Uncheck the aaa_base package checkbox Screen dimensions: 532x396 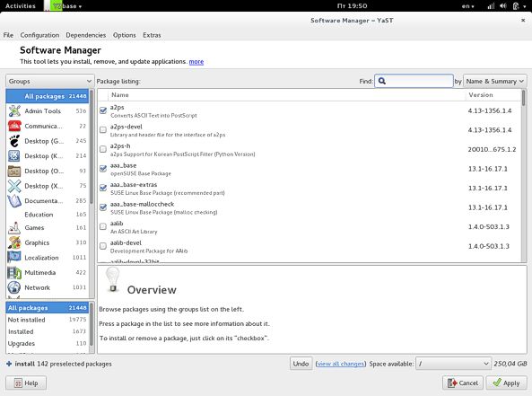tap(103, 169)
